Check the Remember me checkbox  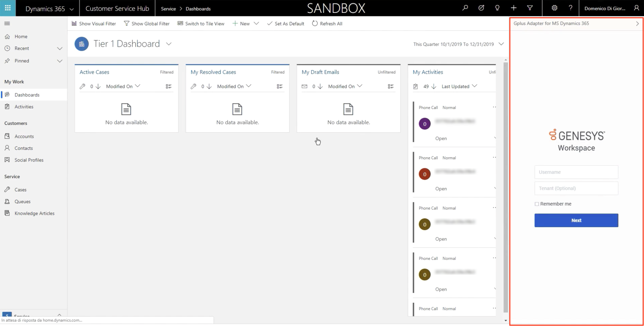click(537, 204)
